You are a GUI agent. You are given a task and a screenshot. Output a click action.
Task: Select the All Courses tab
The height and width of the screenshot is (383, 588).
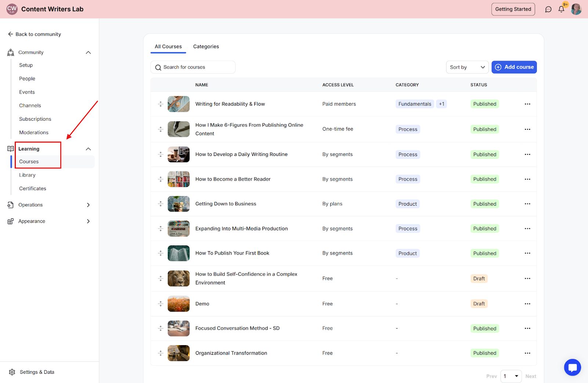(168, 47)
